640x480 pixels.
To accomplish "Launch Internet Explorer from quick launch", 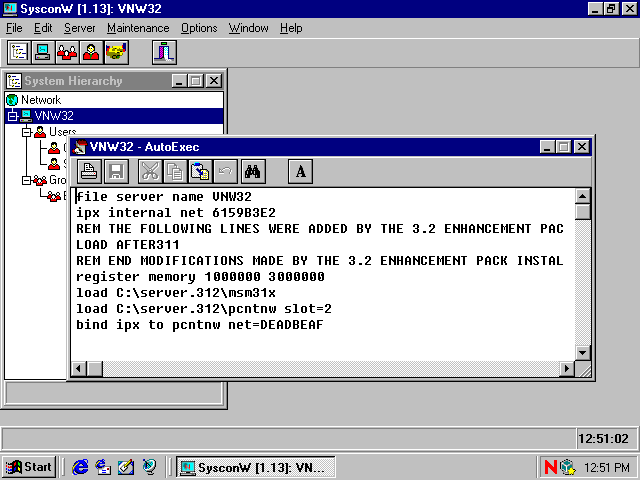I will [x=80, y=467].
